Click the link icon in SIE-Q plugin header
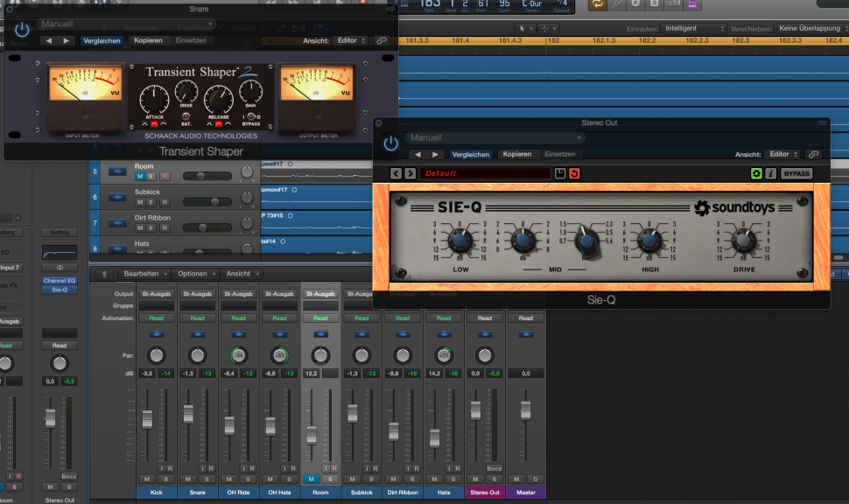The height and width of the screenshot is (504, 849). pyautogui.click(x=813, y=154)
